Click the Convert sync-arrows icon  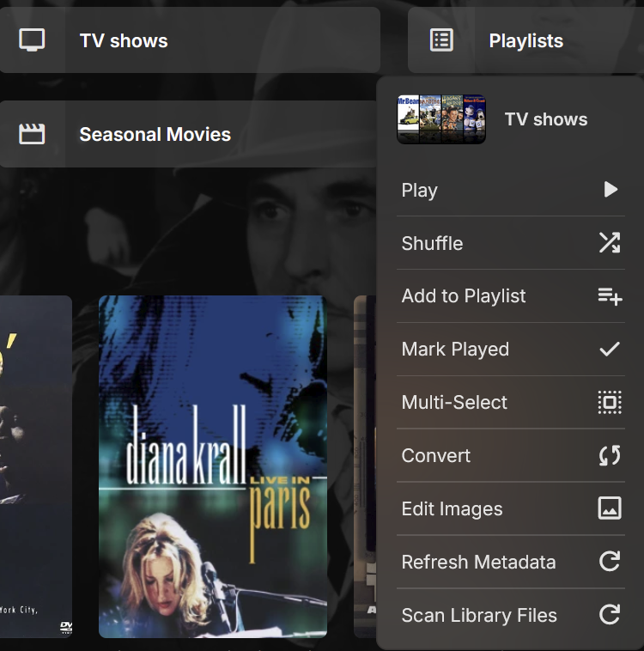[x=610, y=455]
